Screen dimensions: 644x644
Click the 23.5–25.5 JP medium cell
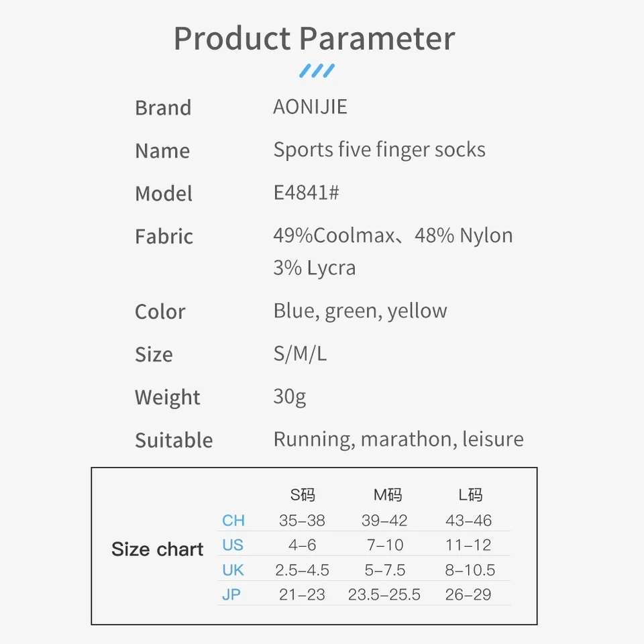click(x=384, y=594)
